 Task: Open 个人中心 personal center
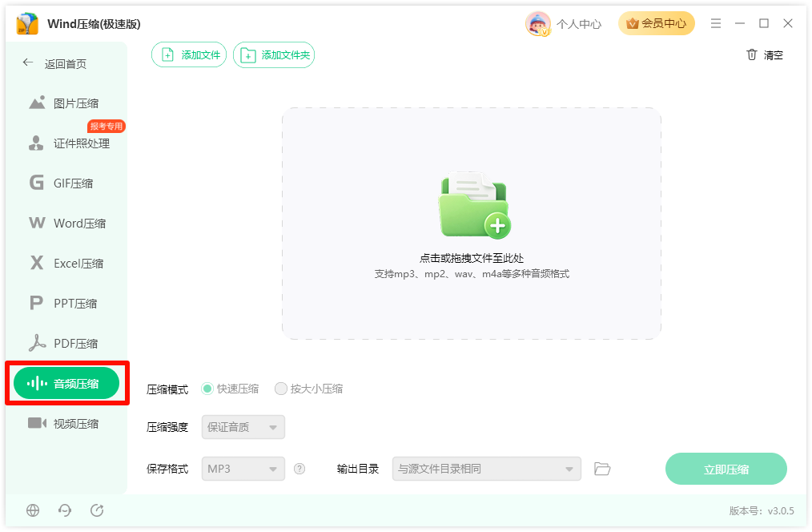579,24
